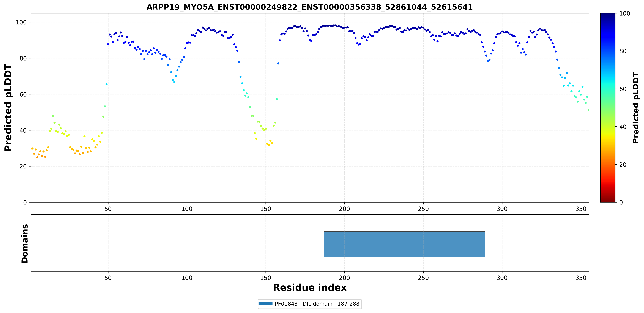The height and width of the screenshot is (313, 644).
Task: Click the blue DIL domain bar
Action: click(404, 244)
